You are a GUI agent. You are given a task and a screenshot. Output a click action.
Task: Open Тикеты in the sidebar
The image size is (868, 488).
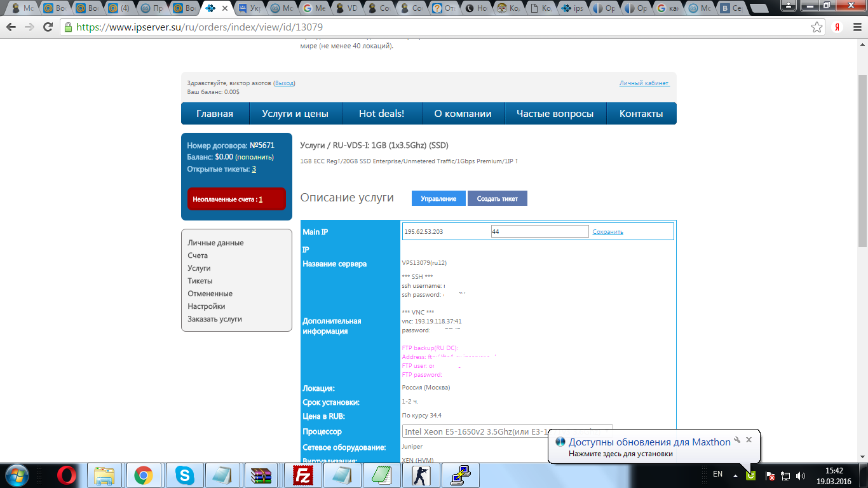click(x=200, y=281)
